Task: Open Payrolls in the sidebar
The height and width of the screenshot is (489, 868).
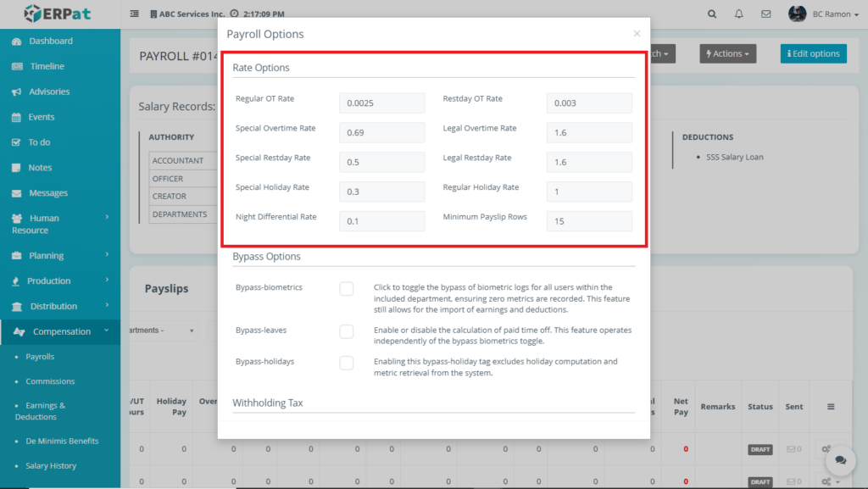Action: pyautogui.click(x=40, y=357)
